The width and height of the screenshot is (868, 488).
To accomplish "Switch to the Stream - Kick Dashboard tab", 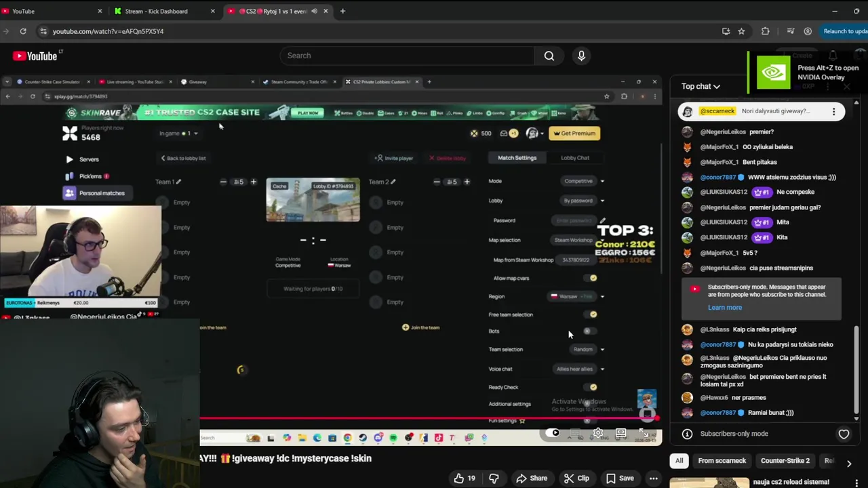I will coord(163,11).
